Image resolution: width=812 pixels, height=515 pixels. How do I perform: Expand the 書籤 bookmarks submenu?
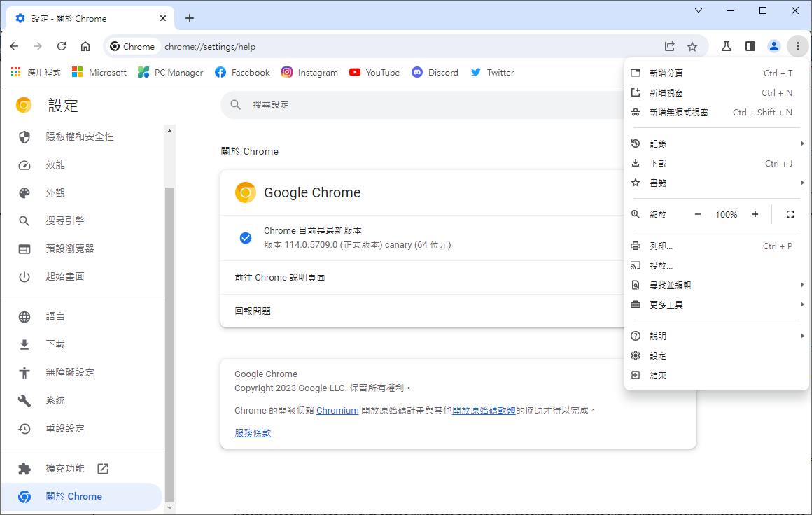(x=717, y=183)
